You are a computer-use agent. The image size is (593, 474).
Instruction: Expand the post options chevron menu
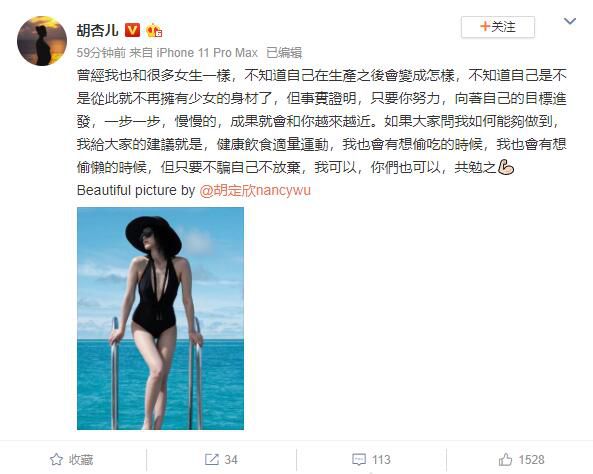pos(570,21)
